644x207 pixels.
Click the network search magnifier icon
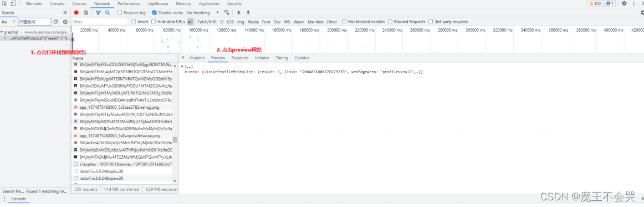click(x=108, y=13)
